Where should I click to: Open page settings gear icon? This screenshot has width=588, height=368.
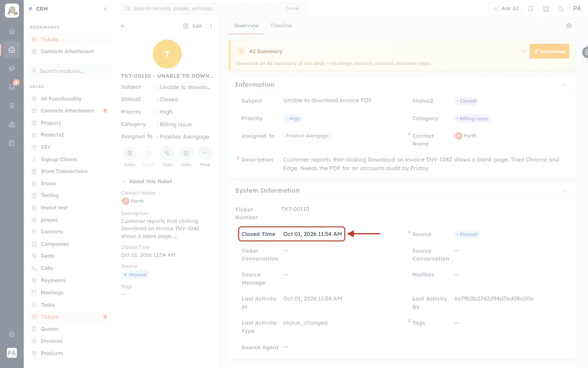569,26
